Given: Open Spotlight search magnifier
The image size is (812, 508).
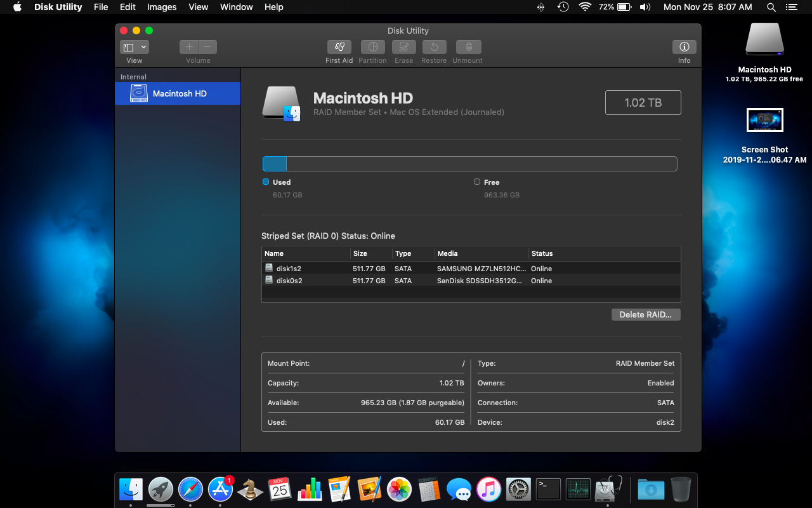Looking at the screenshot, I should (x=771, y=7).
